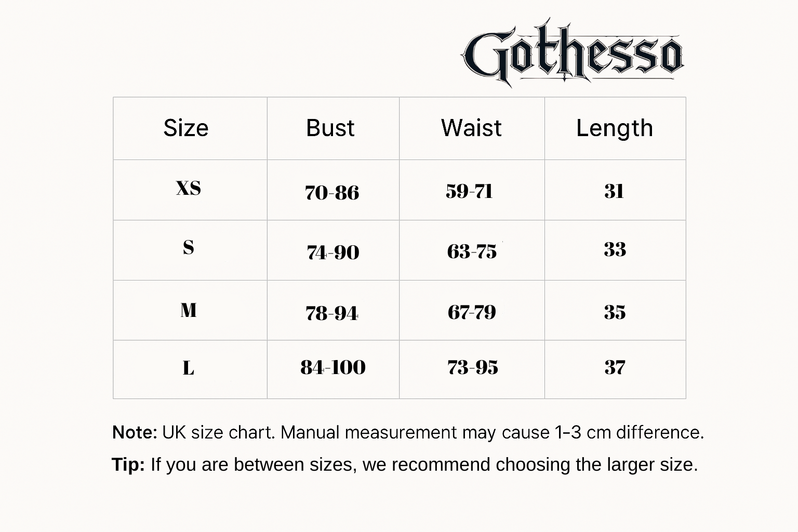
Task: Click the Tip about choosing larger size
Action: tap(405, 464)
